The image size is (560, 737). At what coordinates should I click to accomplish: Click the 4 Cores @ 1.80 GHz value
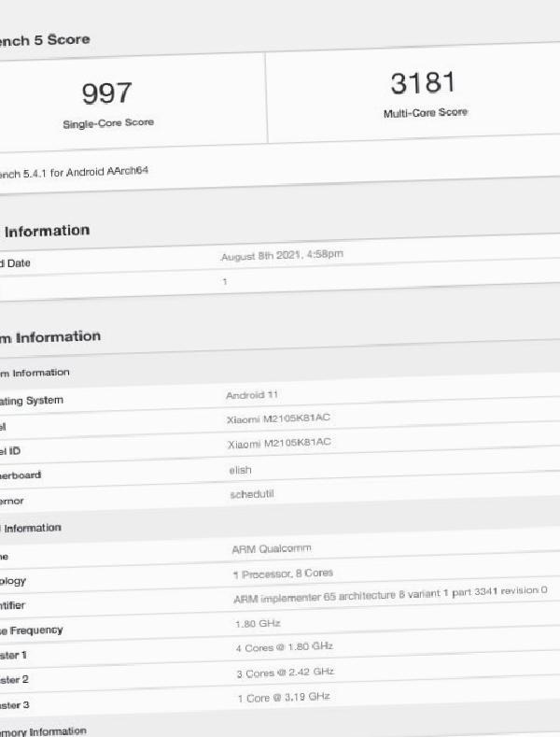point(285,647)
